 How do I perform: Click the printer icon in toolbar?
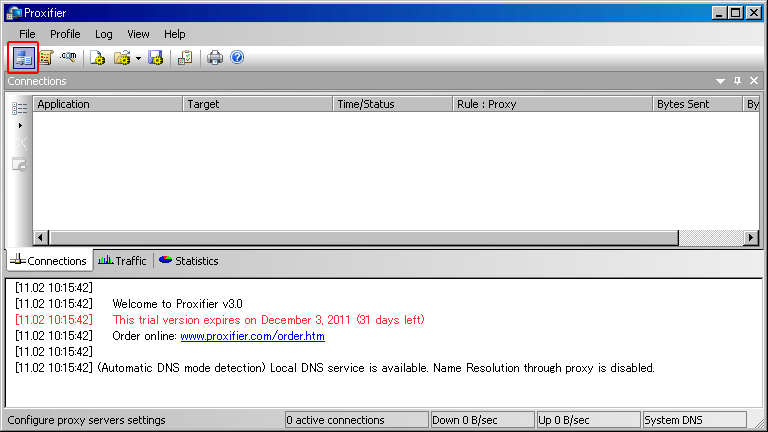215,58
